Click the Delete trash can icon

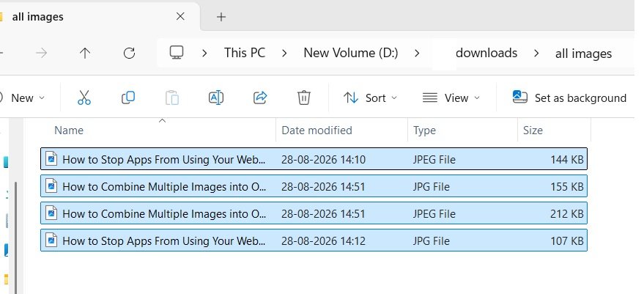[x=304, y=98]
